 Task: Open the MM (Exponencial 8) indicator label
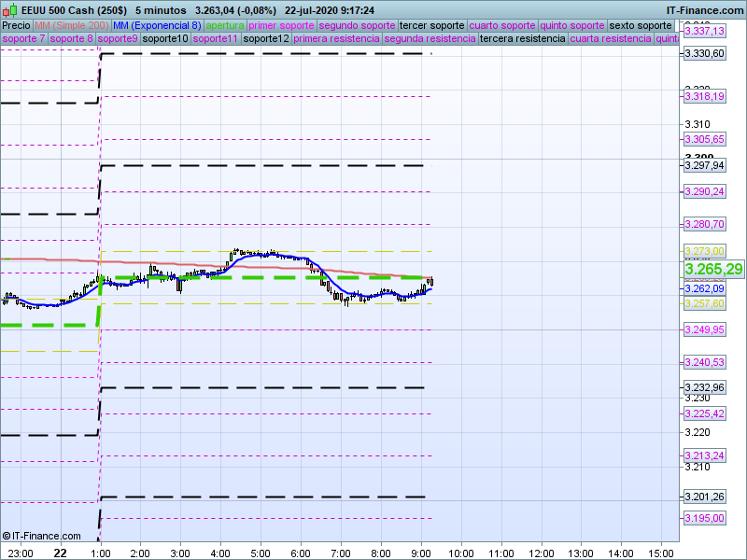(x=150, y=25)
